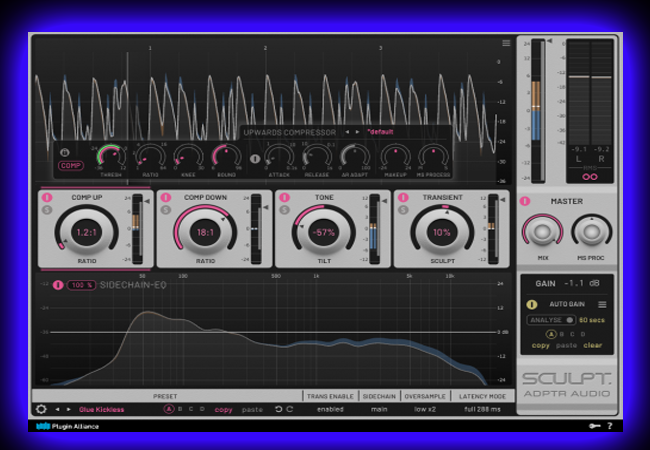
Task: Click the 60 secs analyse duration
Action: tap(592, 320)
